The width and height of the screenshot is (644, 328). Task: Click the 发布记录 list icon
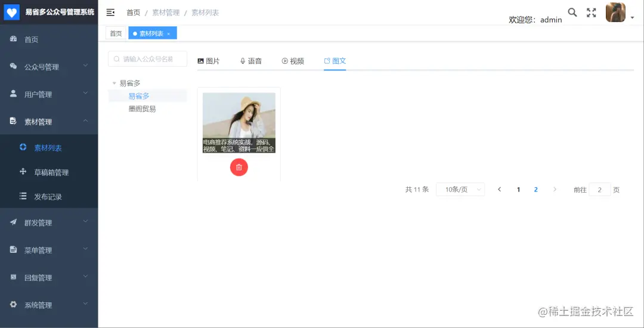pyautogui.click(x=23, y=196)
